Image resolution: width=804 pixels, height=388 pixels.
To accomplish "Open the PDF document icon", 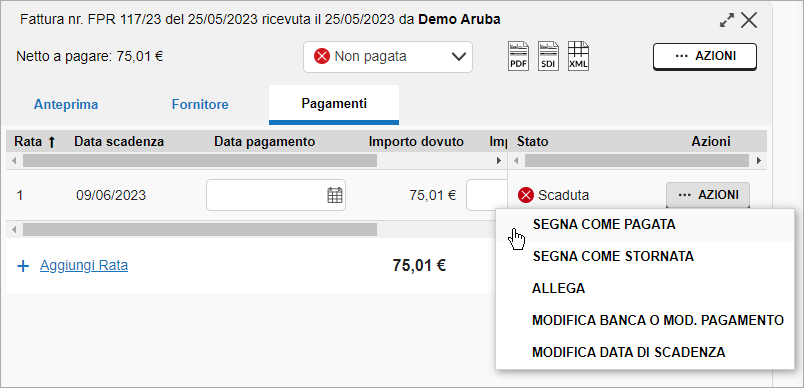I will coord(518,56).
